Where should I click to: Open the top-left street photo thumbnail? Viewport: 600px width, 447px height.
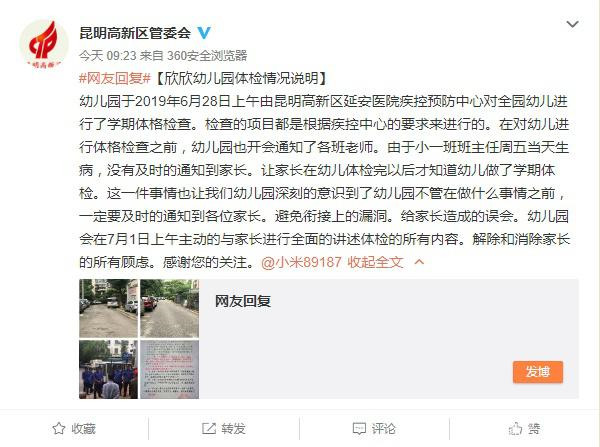[108, 308]
